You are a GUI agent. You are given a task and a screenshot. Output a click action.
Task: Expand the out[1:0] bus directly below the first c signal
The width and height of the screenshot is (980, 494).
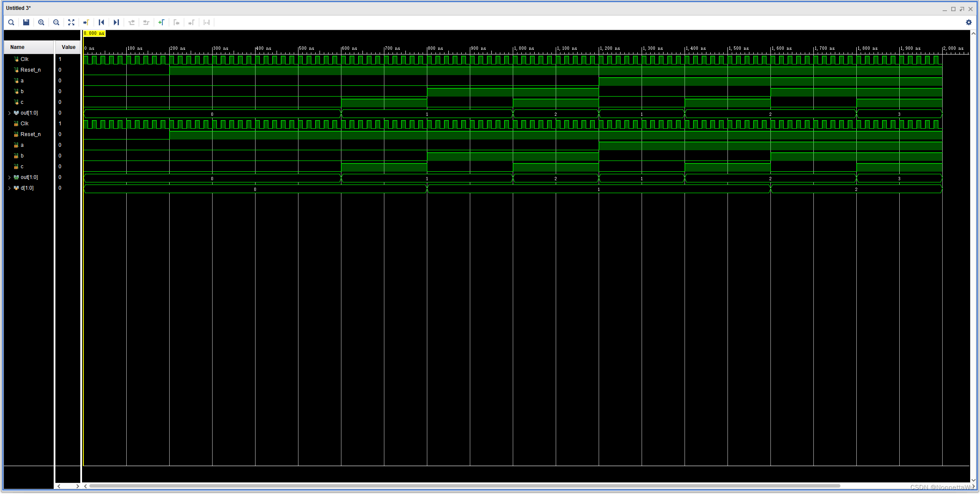[x=9, y=113]
